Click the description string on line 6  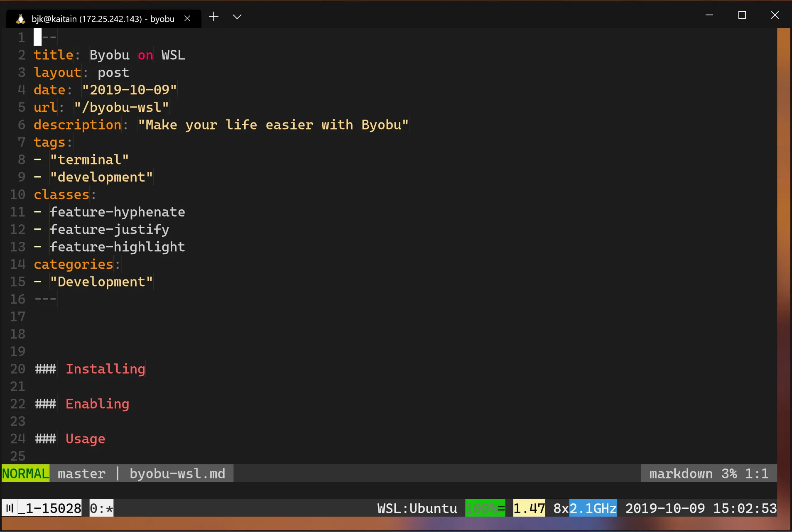[274, 125]
